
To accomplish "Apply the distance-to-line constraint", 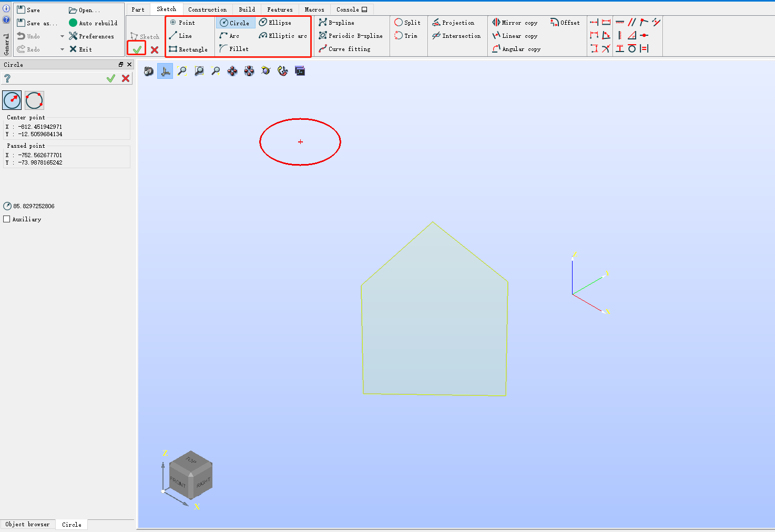I will [x=594, y=22].
